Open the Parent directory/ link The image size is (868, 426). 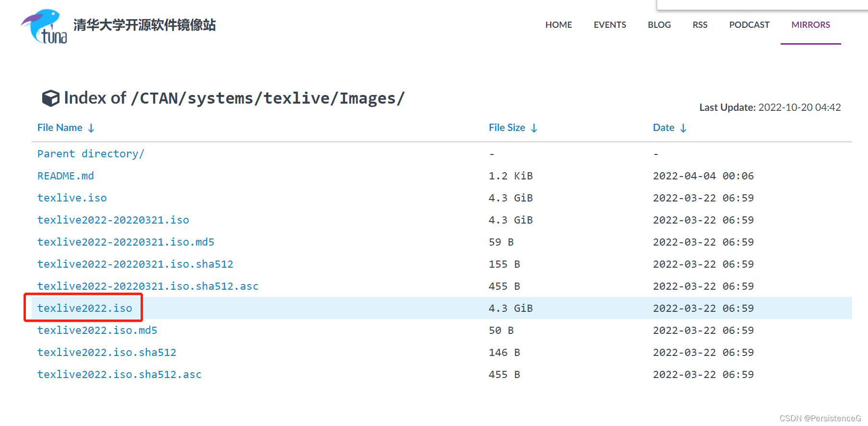(91, 154)
